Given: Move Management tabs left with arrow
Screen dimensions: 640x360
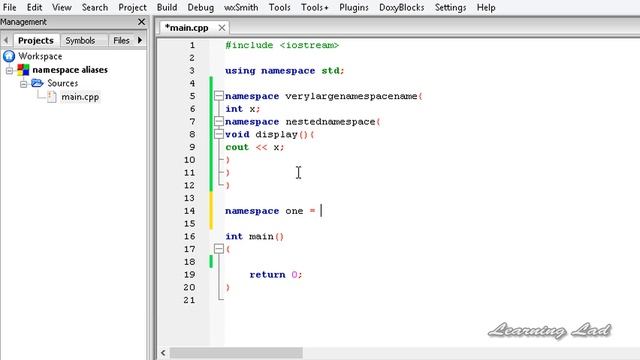Looking at the screenshot, I should (6, 40).
